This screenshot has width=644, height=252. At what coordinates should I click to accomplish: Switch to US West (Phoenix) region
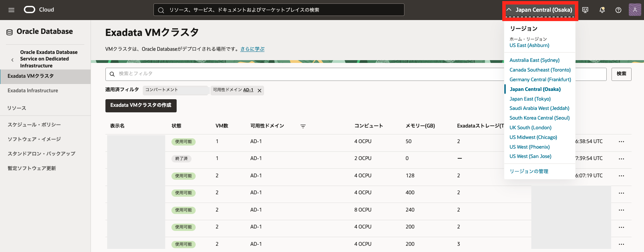529,147
